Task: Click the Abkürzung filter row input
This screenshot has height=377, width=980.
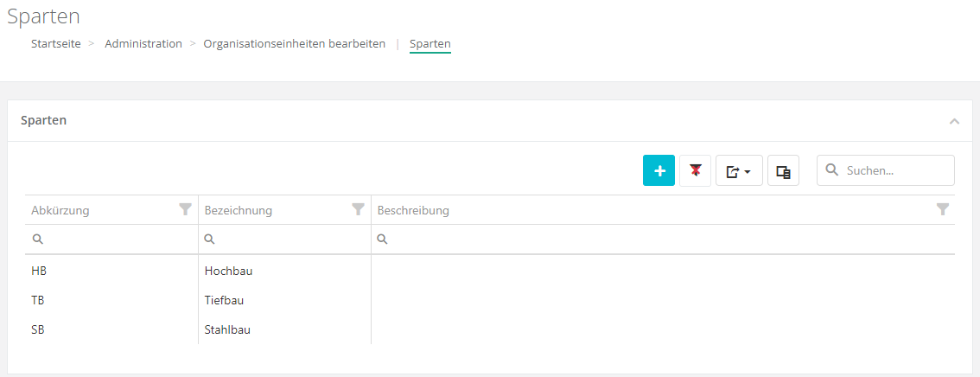Action: (x=117, y=240)
